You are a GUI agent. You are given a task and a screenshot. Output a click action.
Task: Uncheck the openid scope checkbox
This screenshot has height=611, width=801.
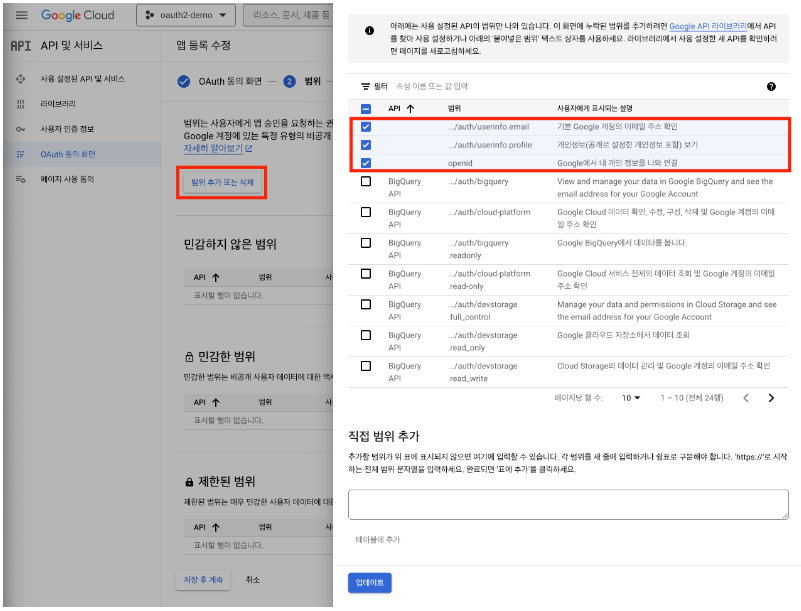366,163
